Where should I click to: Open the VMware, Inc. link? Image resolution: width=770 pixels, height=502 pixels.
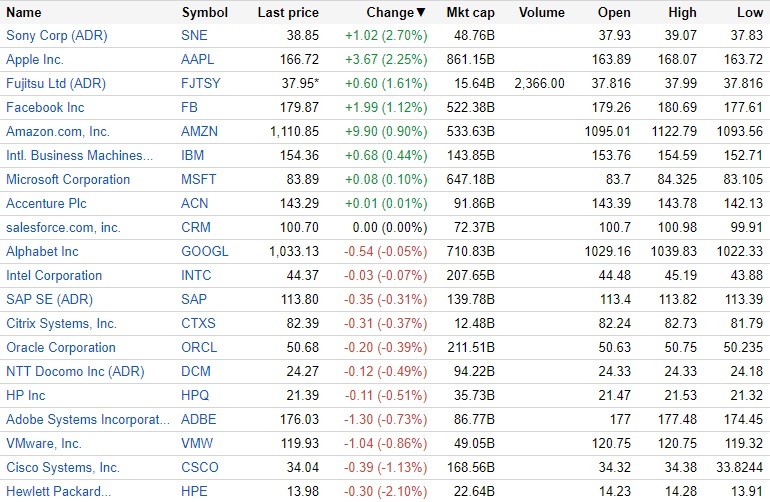(x=44, y=443)
